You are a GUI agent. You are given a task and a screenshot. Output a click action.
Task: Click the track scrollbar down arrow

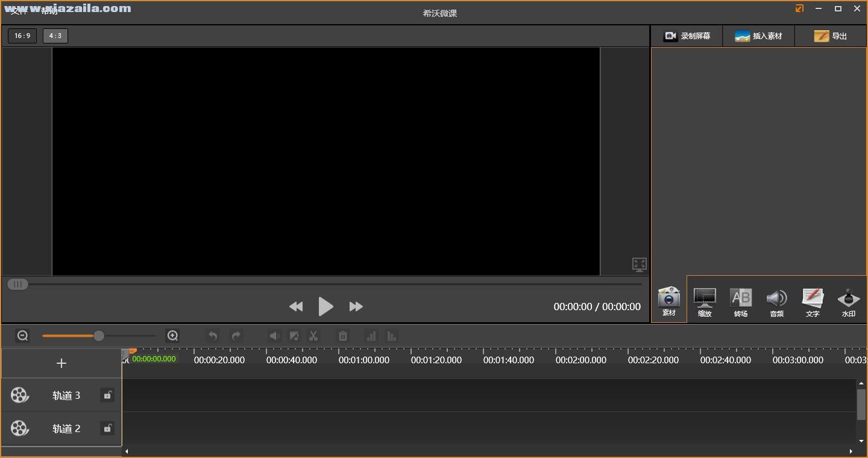(861, 441)
